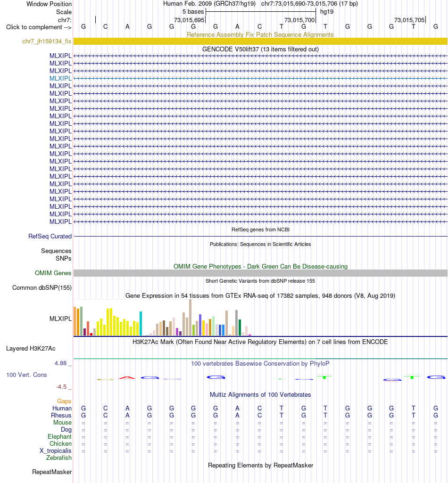Click the 'Window Position' label
Screen dimensions: 448x483
click(x=49, y=4)
